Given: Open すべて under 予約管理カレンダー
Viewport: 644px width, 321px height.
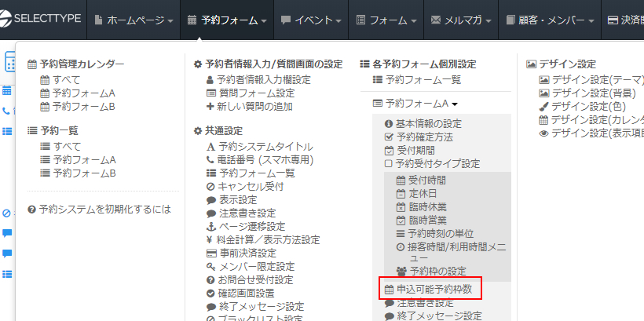Looking at the screenshot, I should [60, 80].
